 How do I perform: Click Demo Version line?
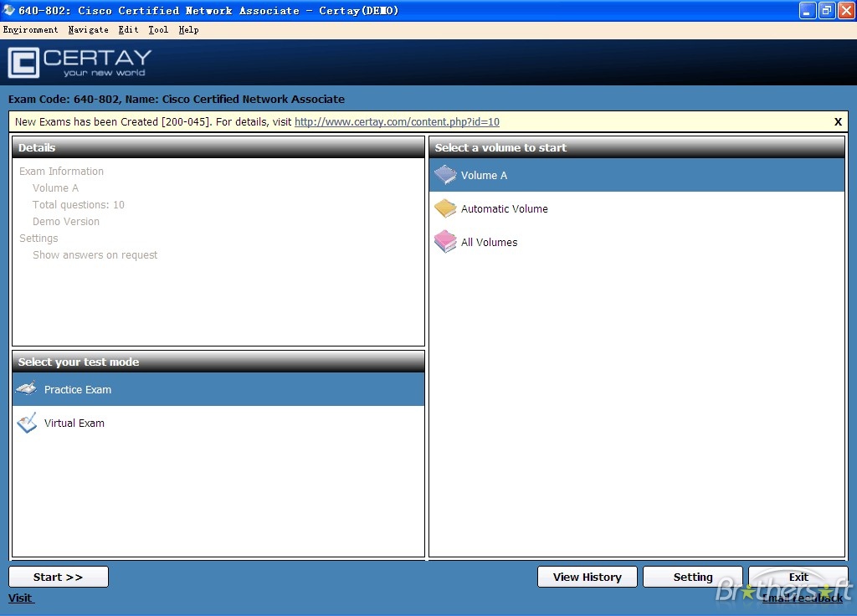65,221
